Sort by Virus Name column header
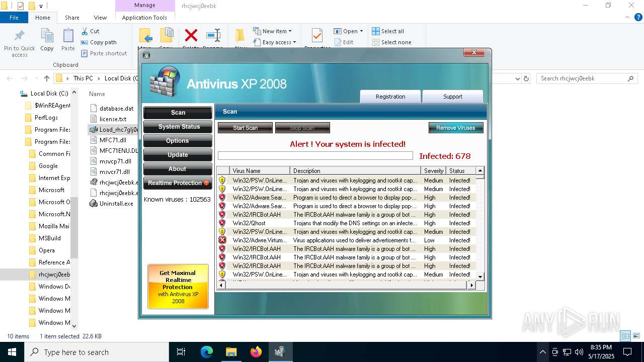644x362 pixels. [x=260, y=171]
